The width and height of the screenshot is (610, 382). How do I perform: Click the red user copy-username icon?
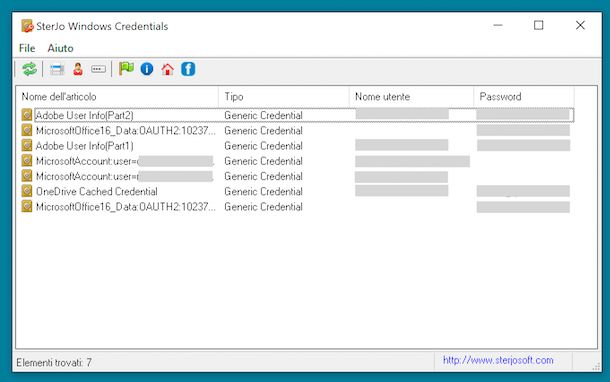pos(78,69)
